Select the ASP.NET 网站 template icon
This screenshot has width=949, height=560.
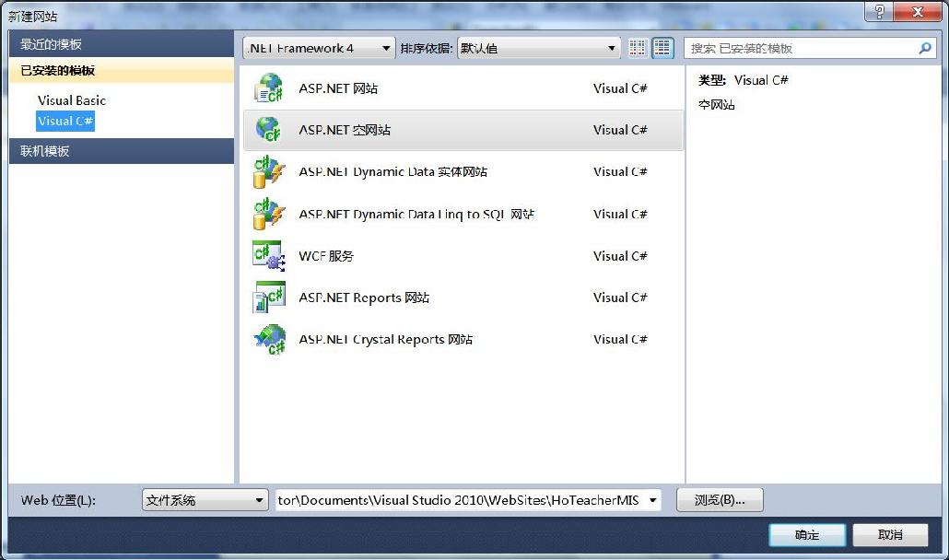(x=269, y=88)
